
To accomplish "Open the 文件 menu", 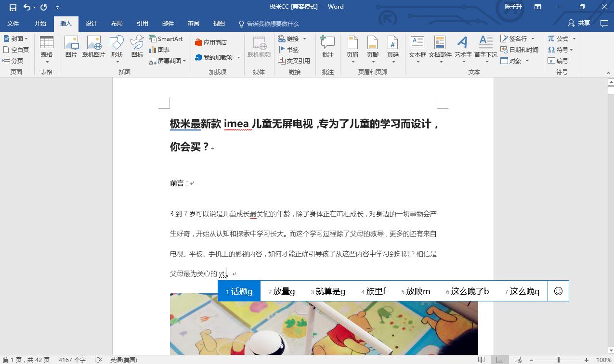I will (x=13, y=23).
